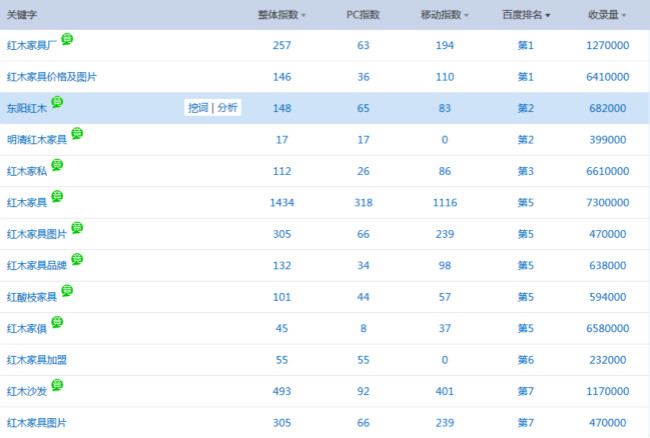Sort by the 整体指数 column arrow
This screenshot has height=438, width=650.
point(303,16)
